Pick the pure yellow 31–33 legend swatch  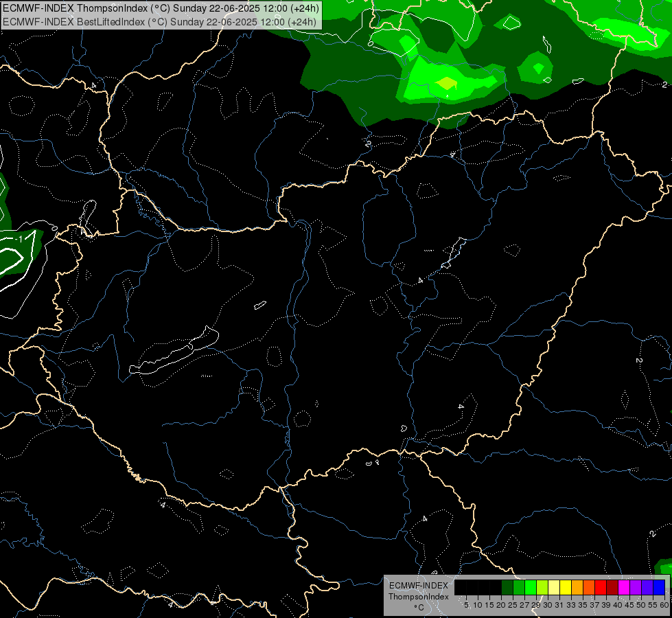coord(566,588)
